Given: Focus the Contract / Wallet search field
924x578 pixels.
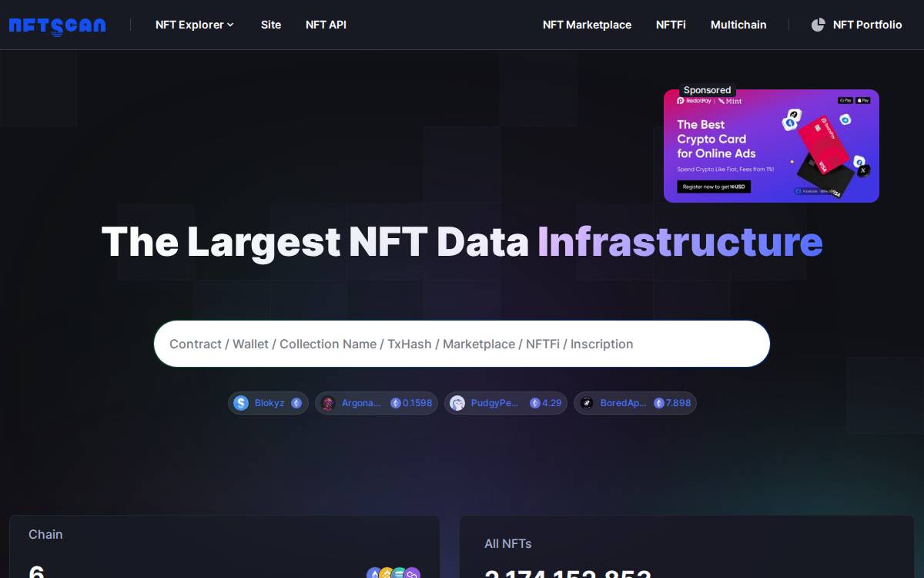Looking at the screenshot, I should (x=462, y=344).
